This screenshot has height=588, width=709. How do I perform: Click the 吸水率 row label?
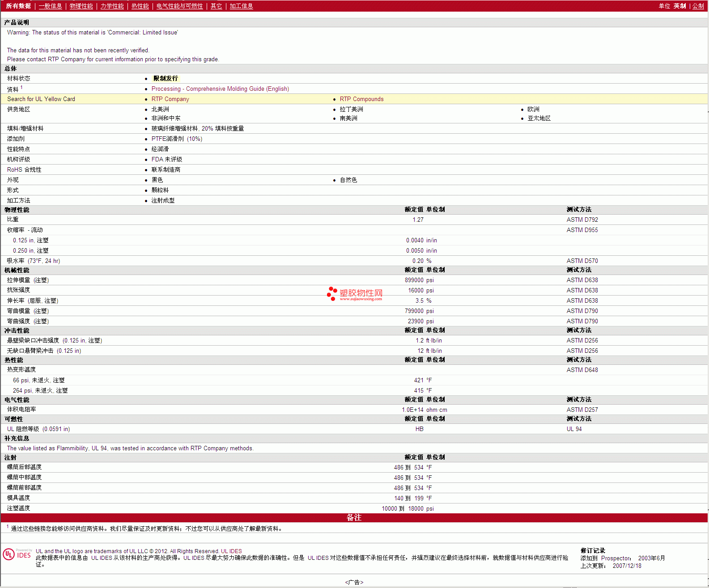pos(34,261)
